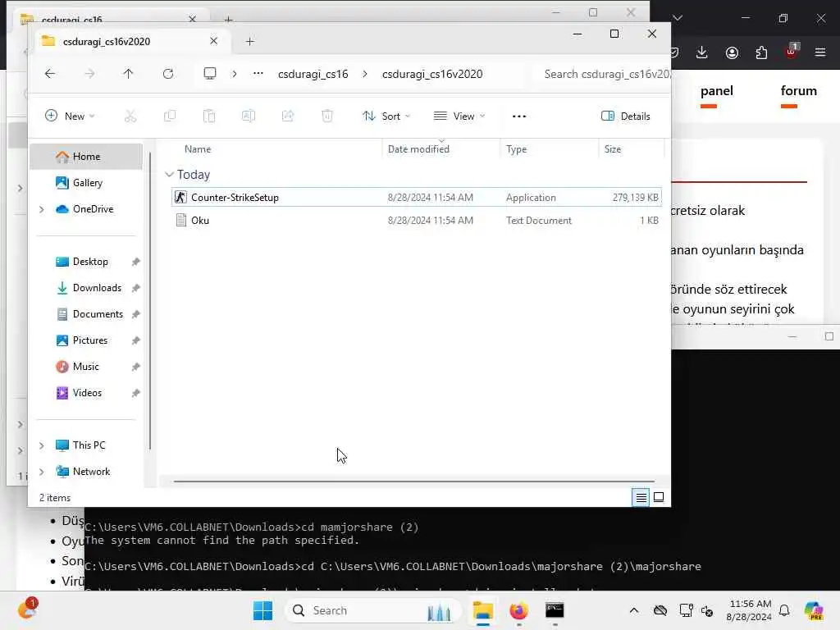Click the pin icon next to Downloads
This screenshot has width=840, height=630.
point(135,288)
